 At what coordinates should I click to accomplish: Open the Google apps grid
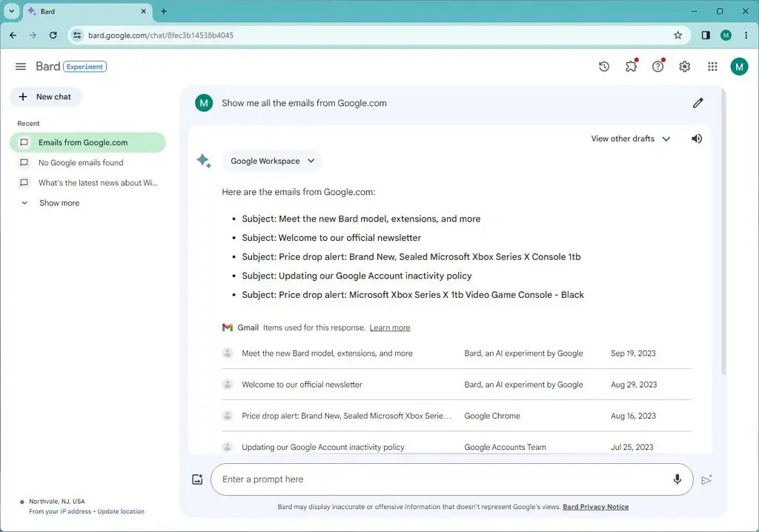712,66
